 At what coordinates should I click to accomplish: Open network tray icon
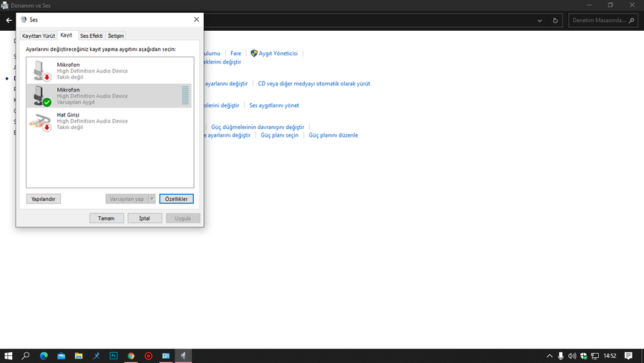(595, 356)
